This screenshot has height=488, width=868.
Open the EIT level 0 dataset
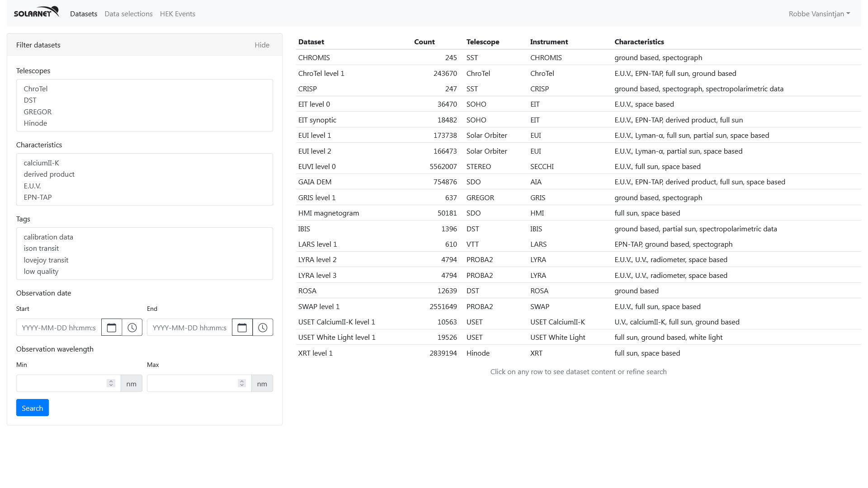pos(578,104)
